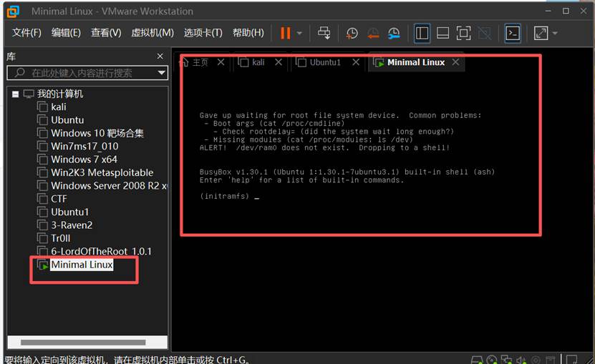Click the network adapter status icon

tap(506, 360)
